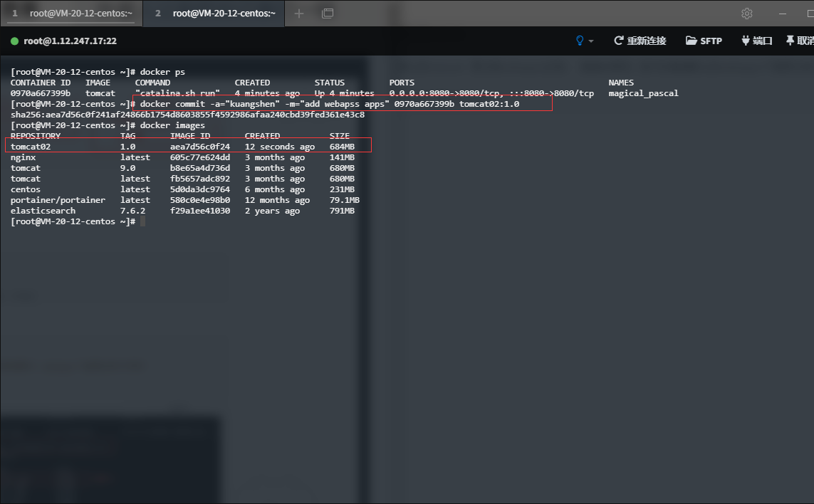Click image ID b8e65a4d736d
Viewport: 814px width, 504px height.
coord(200,168)
